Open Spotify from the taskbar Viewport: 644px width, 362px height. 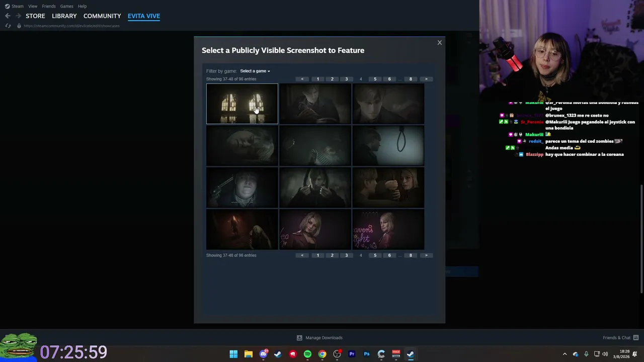click(307, 354)
